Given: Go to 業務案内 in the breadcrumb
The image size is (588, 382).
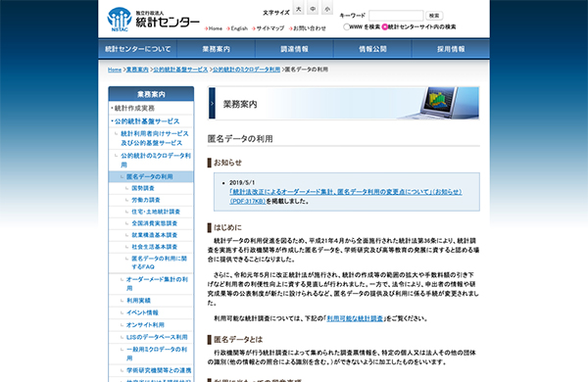Looking at the screenshot, I should [137, 70].
